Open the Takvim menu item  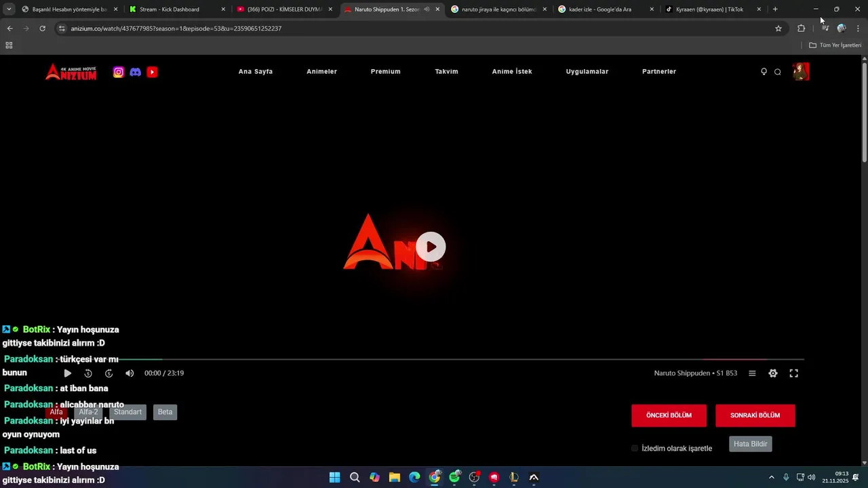click(x=446, y=72)
